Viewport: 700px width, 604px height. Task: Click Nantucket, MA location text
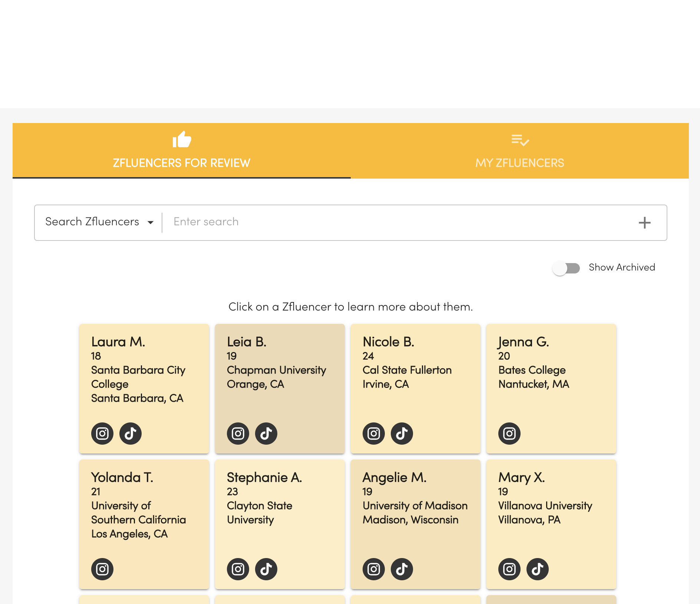click(534, 384)
